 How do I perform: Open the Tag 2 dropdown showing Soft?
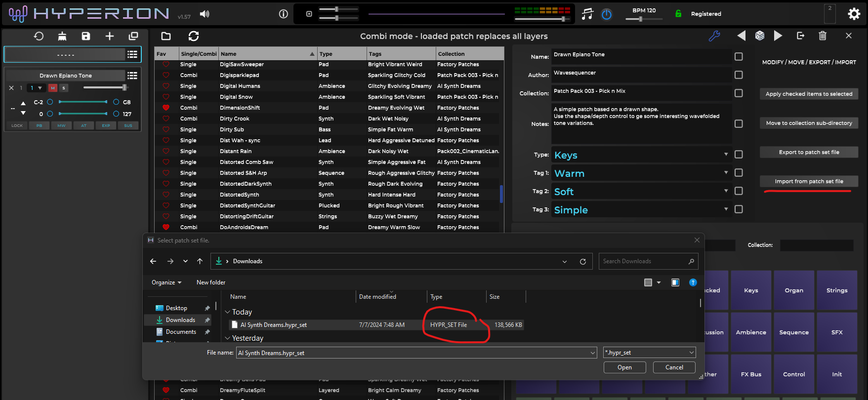point(641,191)
